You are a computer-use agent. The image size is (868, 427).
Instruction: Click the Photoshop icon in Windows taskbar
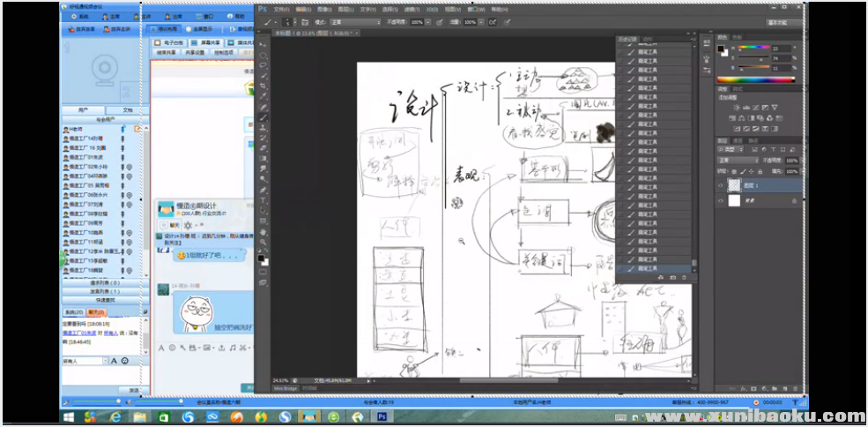pos(382,417)
